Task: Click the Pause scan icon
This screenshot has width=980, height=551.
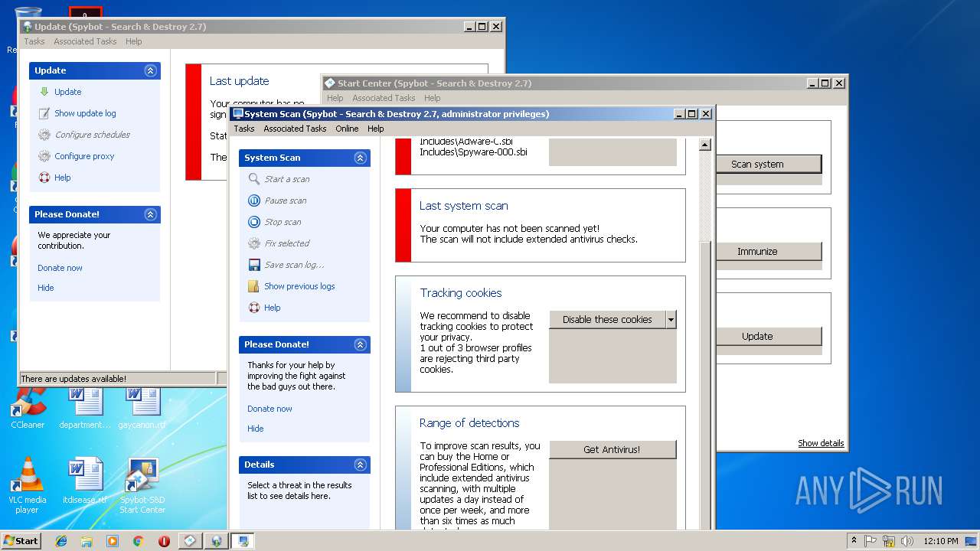Action: pos(254,201)
